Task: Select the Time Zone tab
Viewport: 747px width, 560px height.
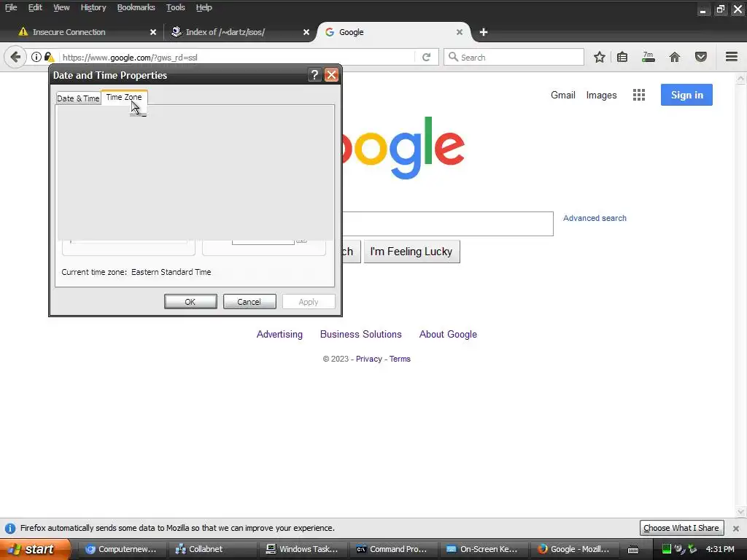Action: (124, 97)
